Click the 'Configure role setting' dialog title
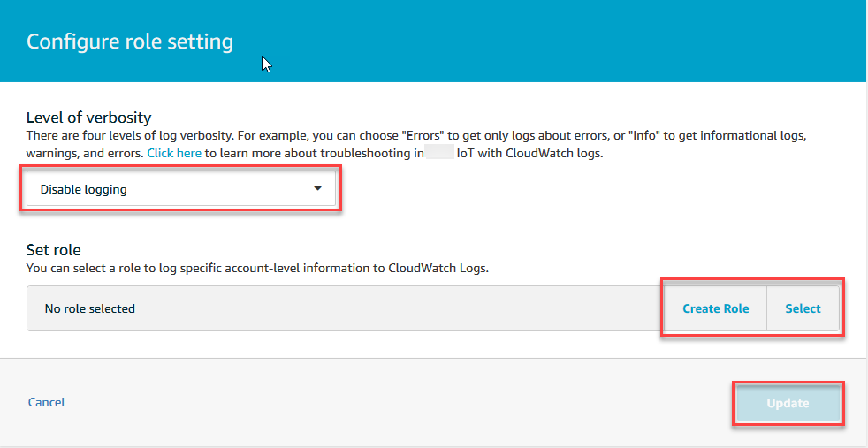The height and width of the screenshot is (448, 868). [x=130, y=42]
